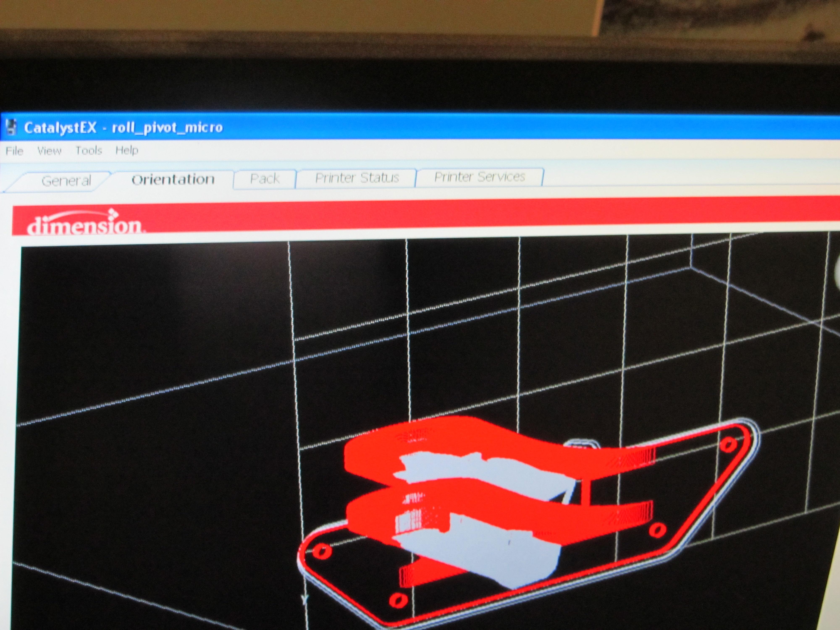Switch to the Pack tab
840x630 pixels.
[265, 178]
